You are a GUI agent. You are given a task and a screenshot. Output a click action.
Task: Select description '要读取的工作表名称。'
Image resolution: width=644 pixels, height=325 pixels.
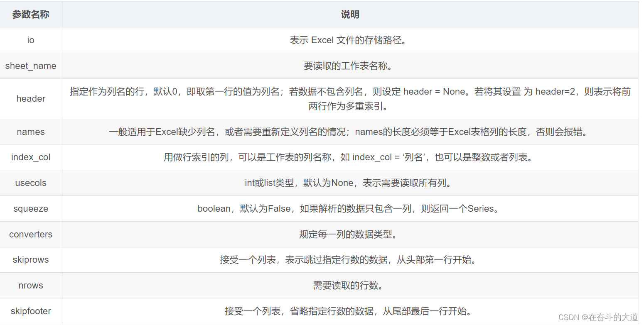tap(350, 66)
